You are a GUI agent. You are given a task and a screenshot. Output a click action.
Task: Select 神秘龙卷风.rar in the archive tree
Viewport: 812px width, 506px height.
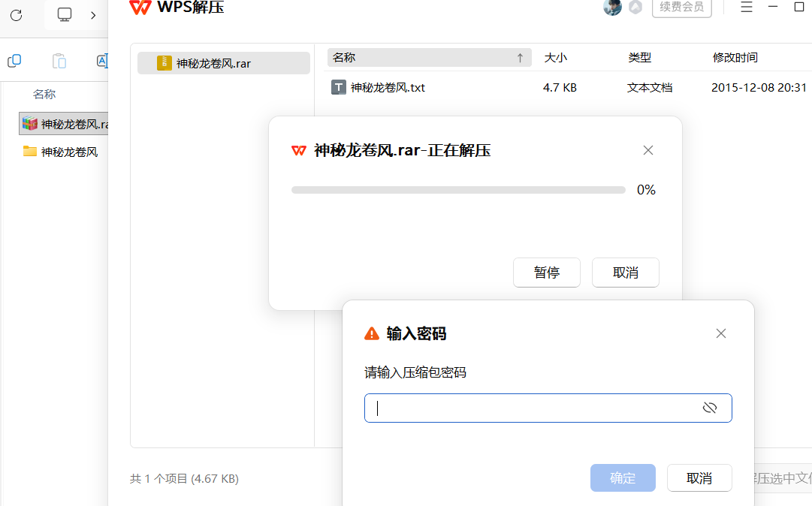click(224, 63)
